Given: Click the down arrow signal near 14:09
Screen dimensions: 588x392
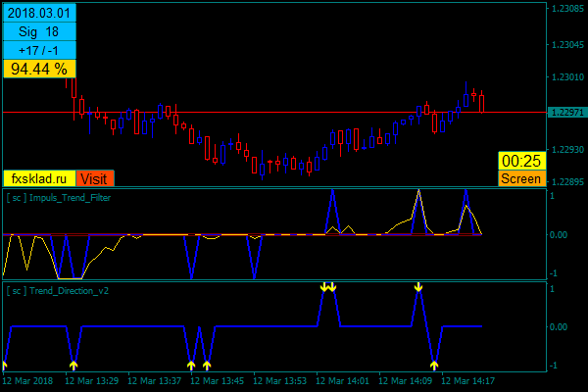Looking at the screenshot, I should 418,287.
